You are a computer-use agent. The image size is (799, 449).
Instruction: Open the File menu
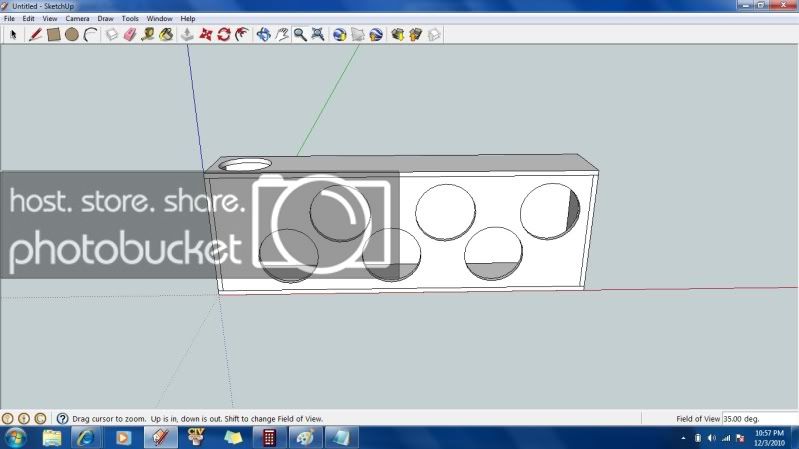(9, 18)
